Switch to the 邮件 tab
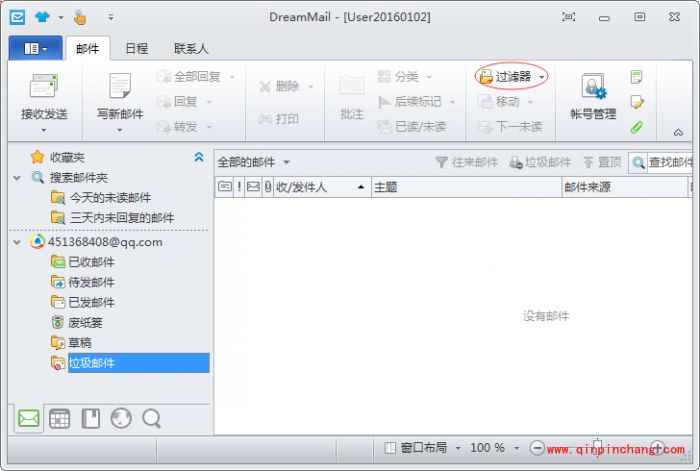The height and width of the screenshot is (471, 700). coord(88,48)
